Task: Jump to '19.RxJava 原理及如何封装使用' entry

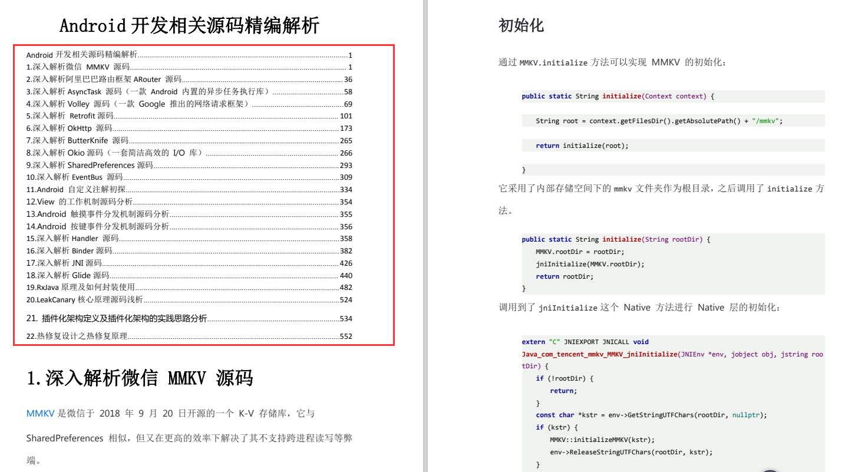Action: tap(189, 288)
